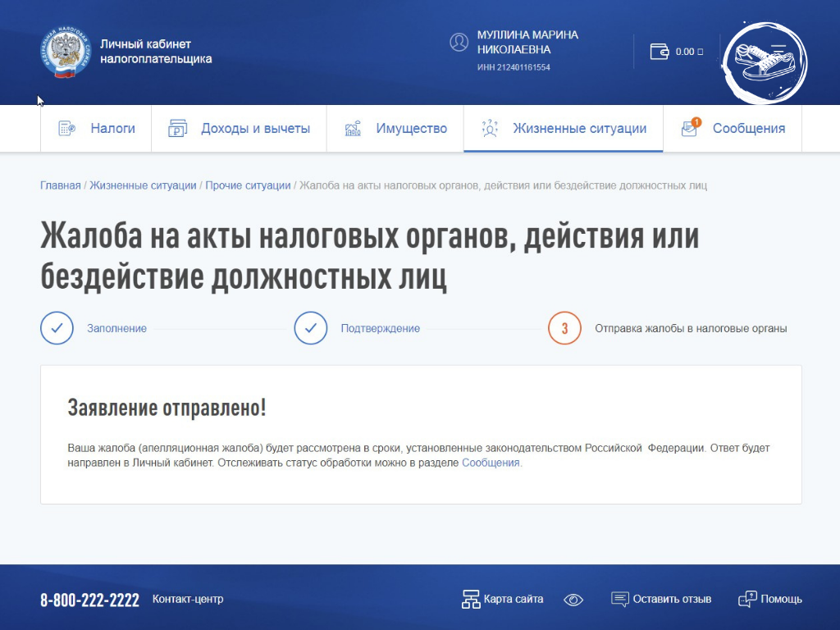Click Отправка жалобы в налоговые органы label
Screen dimensions: 840x630
pyautogui.click(x=691, y=328)
